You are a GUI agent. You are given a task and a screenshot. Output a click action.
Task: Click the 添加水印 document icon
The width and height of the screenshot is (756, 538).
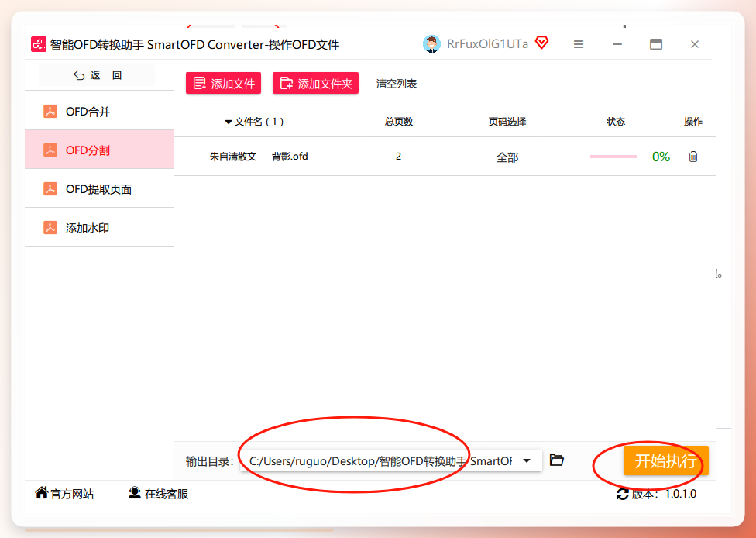[x=50, y=227]
